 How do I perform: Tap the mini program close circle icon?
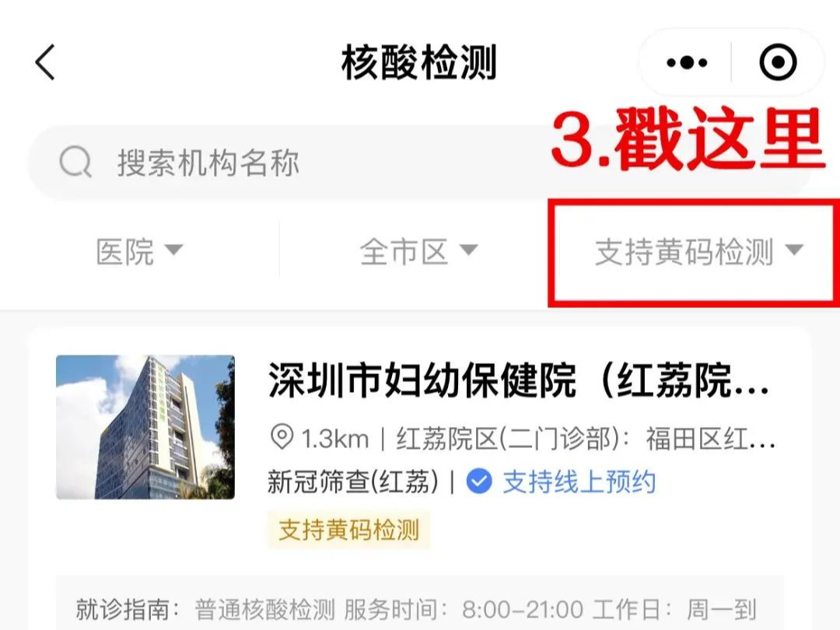coord(778,62)
